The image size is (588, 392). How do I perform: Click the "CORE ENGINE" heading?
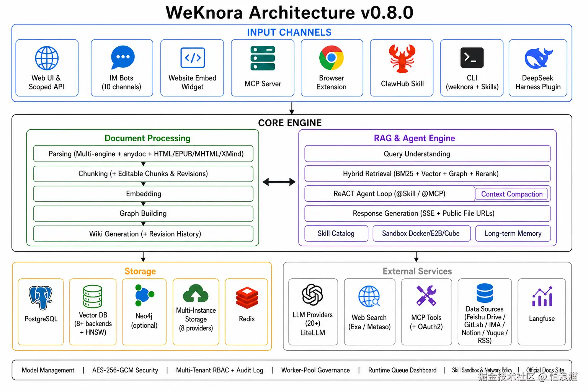[290, 123]
